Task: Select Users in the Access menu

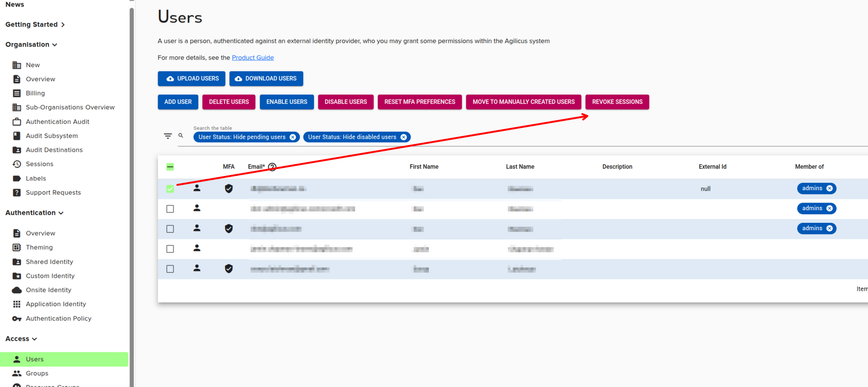Action: coord(64,359)
